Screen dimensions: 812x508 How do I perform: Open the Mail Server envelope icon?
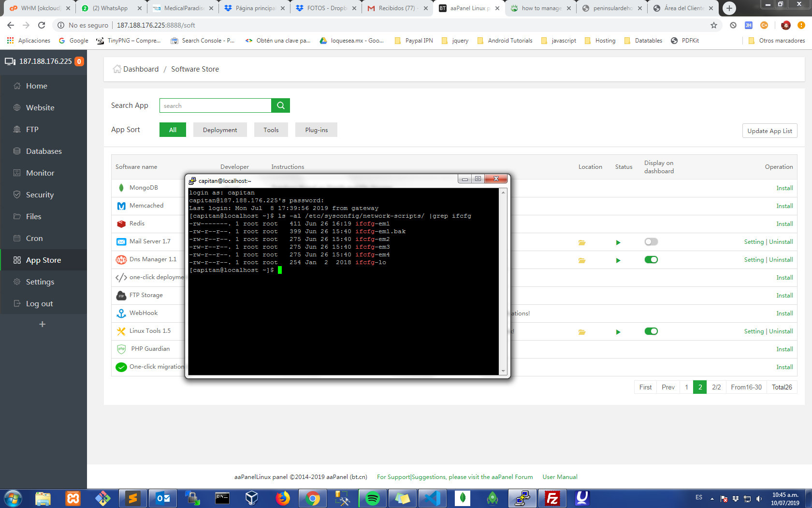click(x=121, y=241)
